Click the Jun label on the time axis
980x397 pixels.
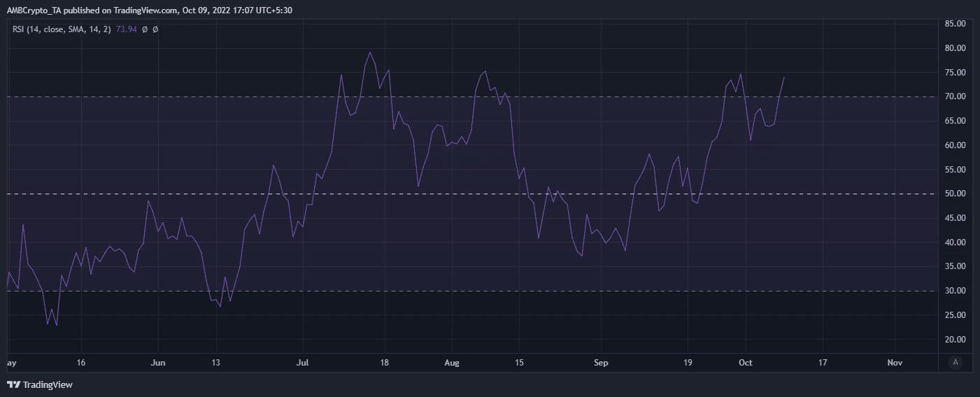pos(158,363)
